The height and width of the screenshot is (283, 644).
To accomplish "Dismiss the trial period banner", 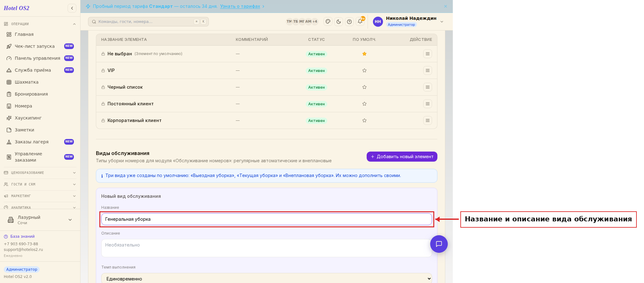I will (446, 6).
